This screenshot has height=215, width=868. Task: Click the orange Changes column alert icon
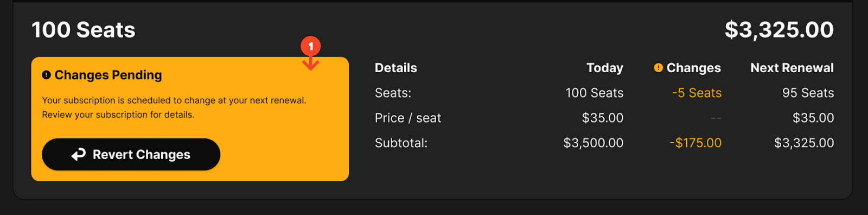pos(658,68)
